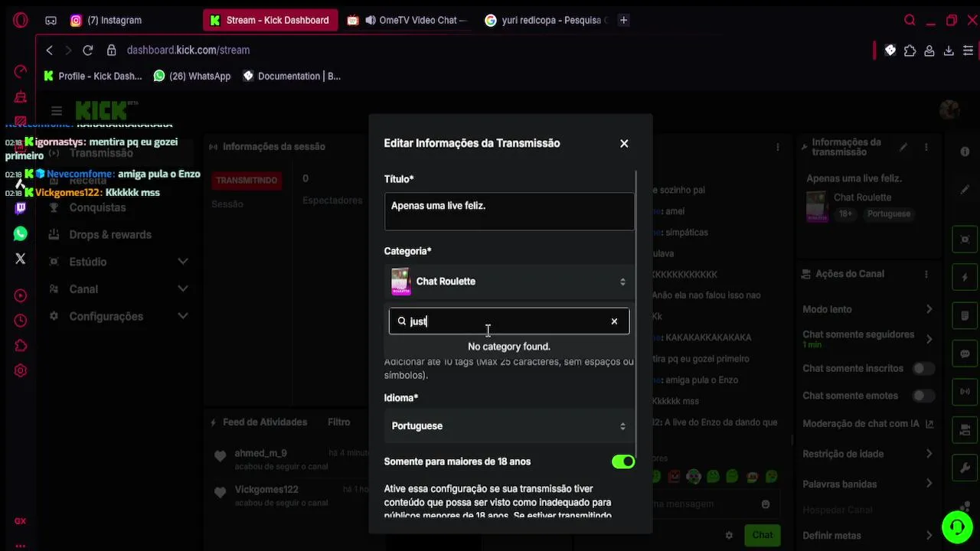Switch to the Stream - Kick Dashboard tab

pos(269,21)
